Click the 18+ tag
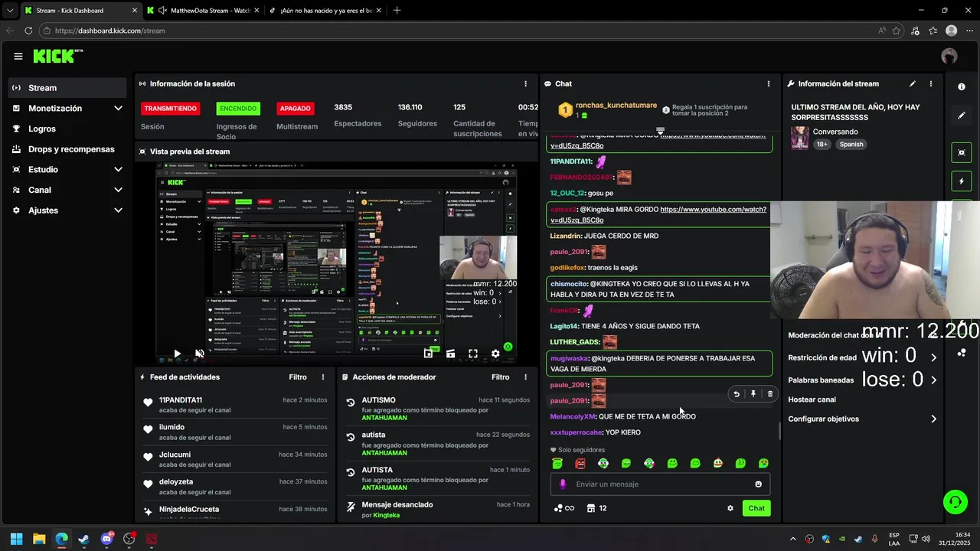 click(x=822, y=144)
